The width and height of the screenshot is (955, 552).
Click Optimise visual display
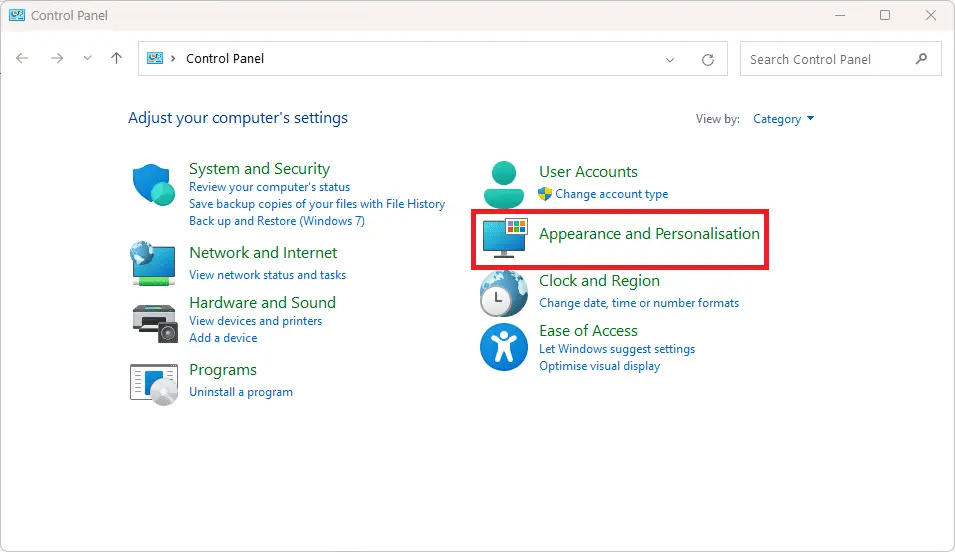coord(599,366)
